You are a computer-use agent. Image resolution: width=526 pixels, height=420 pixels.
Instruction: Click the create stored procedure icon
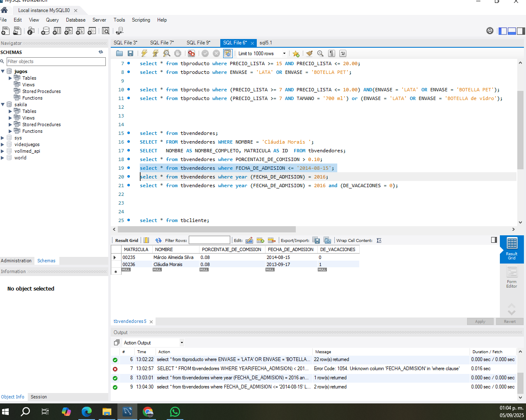click(80, 31)
